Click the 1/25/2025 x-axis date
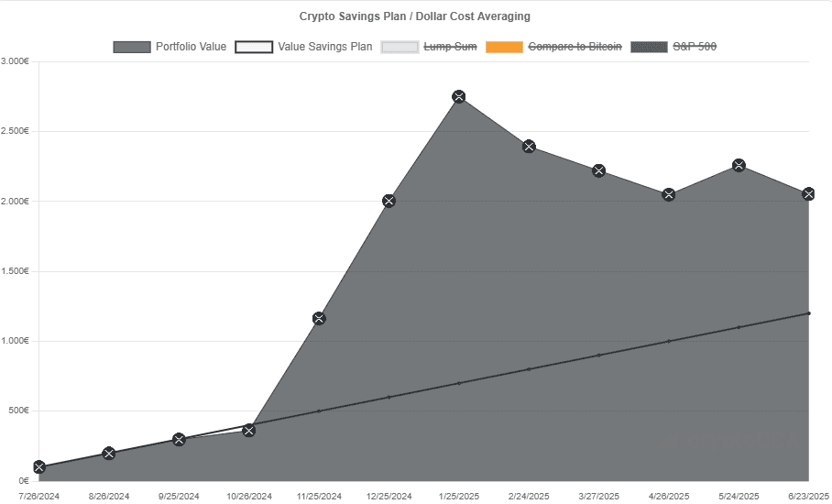Screen dimensions: 832x504 coord(459,497)
